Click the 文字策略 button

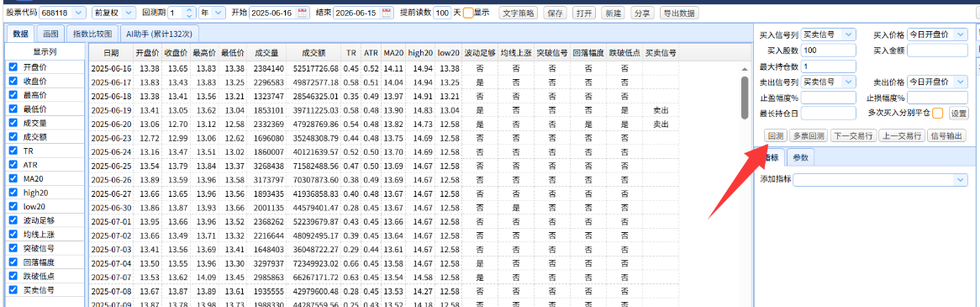tap(518, 13)
